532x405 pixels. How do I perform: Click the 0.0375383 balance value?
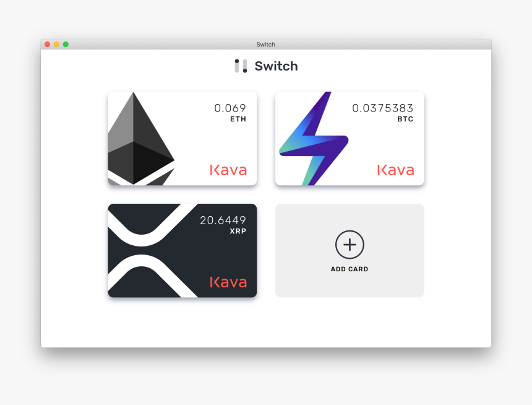[382, 108]
